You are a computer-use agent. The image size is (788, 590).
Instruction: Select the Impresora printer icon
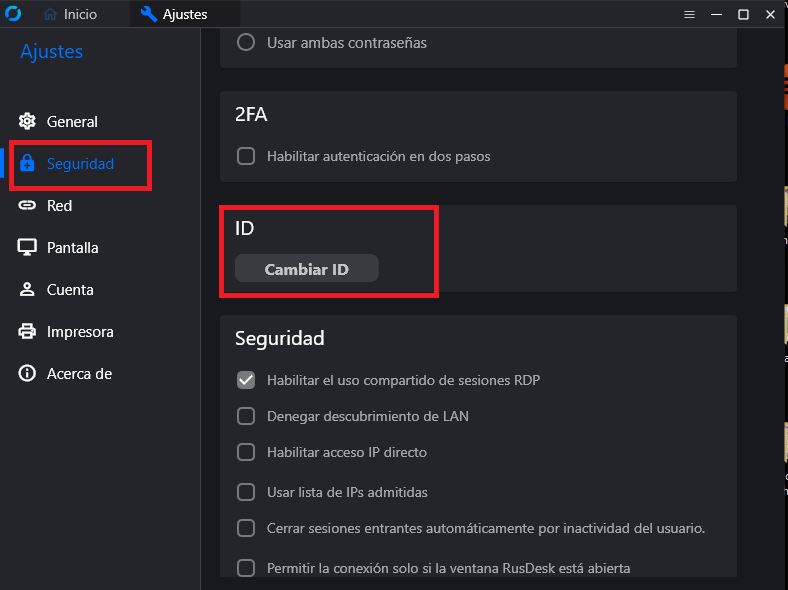pos(27,332)
